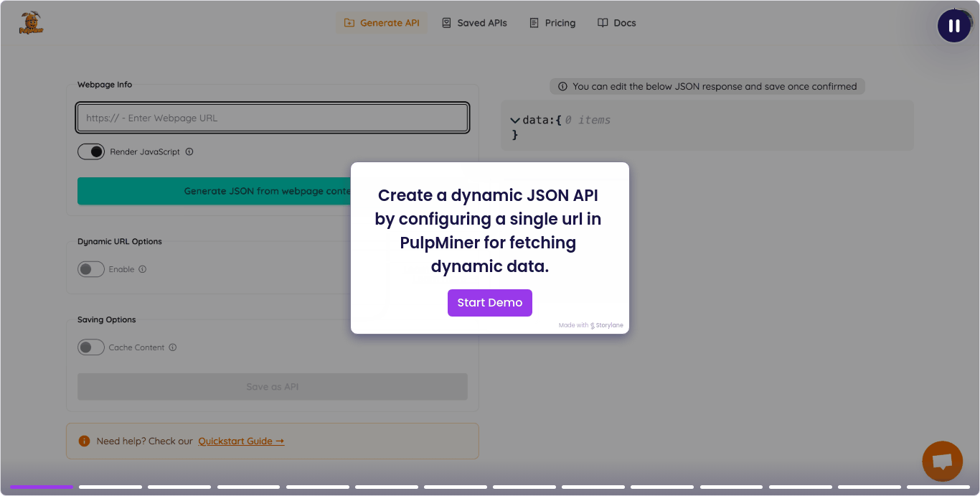
Task: Toggle the Render JavaScript switch
Action: pos(91,151)
